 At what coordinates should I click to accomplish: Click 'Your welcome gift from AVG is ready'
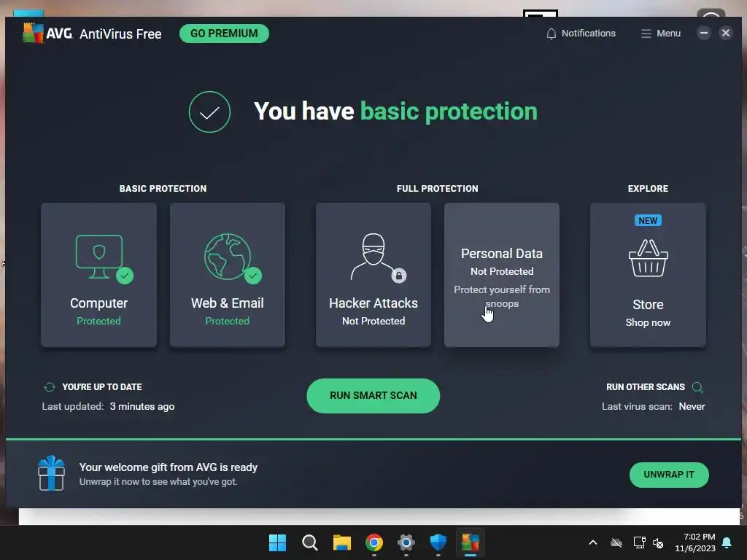[169, 467]
